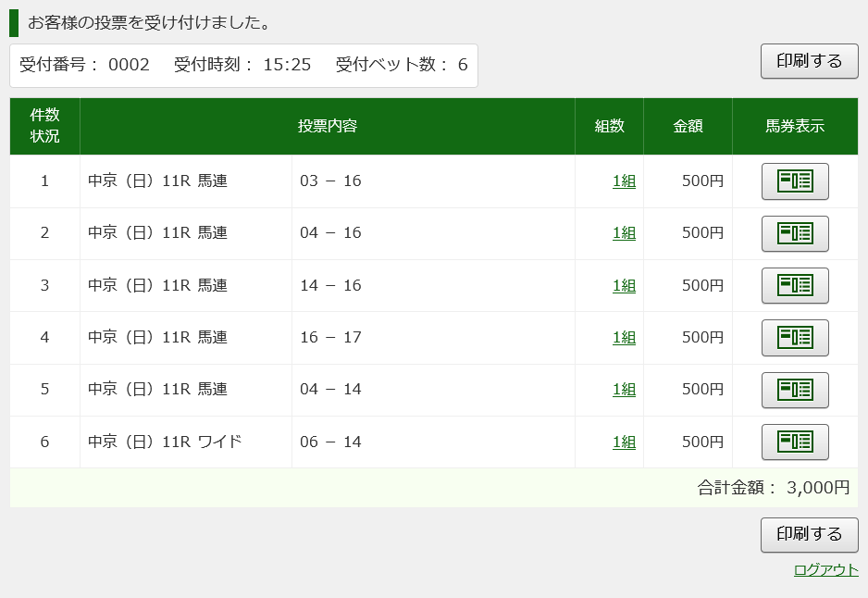Show betting ticket for row 1 (03-16)

pos(795,181)
